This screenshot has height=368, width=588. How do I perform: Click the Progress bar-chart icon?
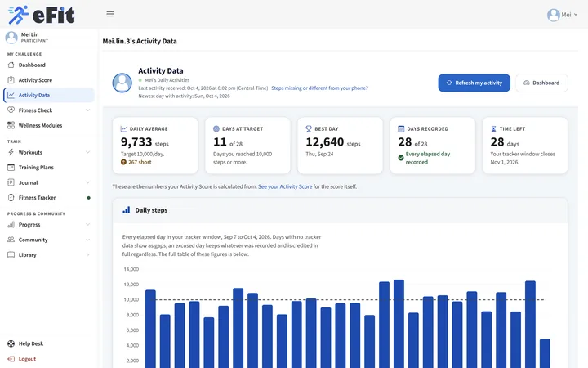11,225
